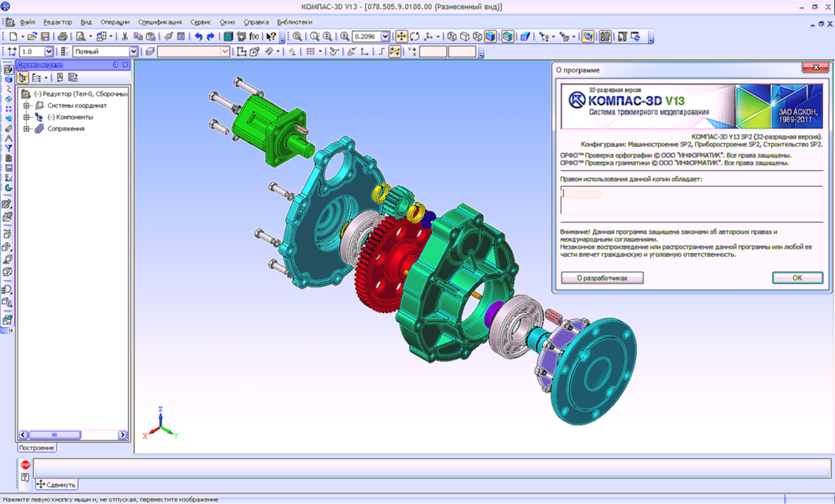Screen dimensions: 835x504
Task: Activate the What's This help pointer
Action: (271, 36)
